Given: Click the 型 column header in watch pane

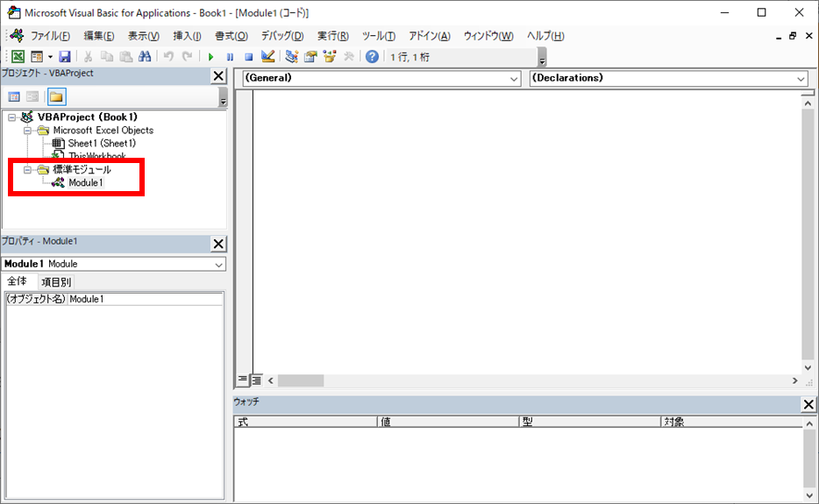Looking at the screenshot, I should pos(590,422).
